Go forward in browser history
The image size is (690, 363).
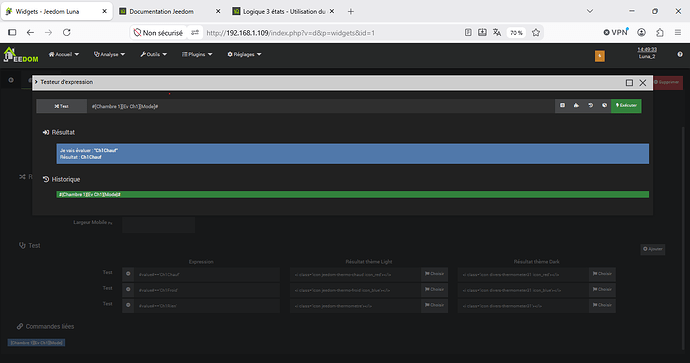[48, 33]
